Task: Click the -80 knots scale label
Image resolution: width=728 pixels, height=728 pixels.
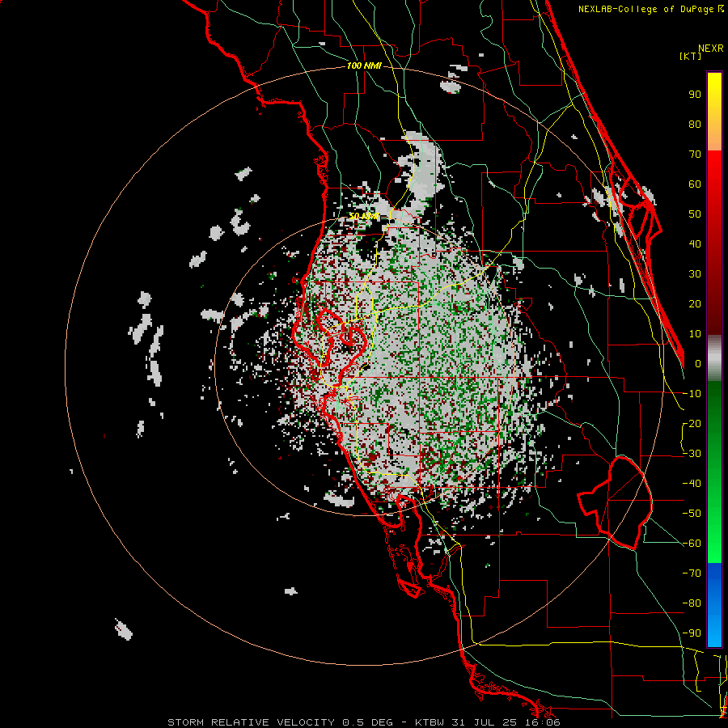Action: pos(692,603)
